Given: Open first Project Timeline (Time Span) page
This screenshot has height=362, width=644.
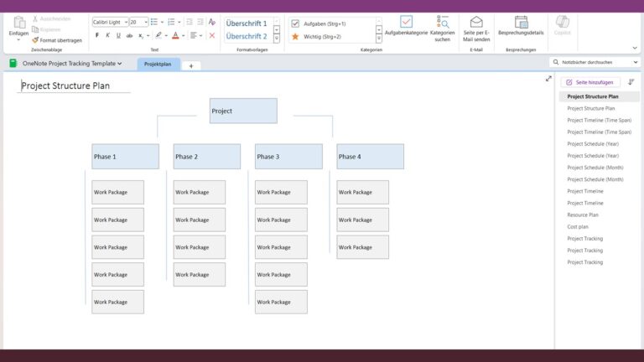Looking at the screenshot, I should 600,121.
